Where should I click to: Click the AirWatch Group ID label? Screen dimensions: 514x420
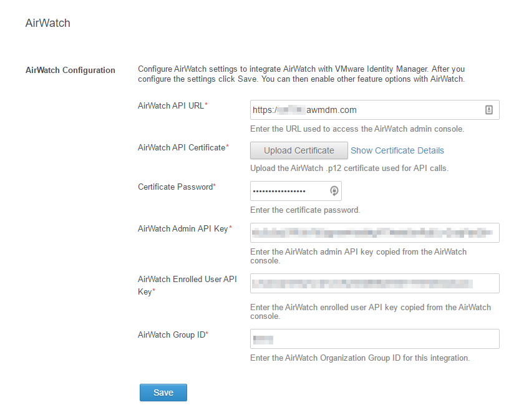tap(172, 335)
